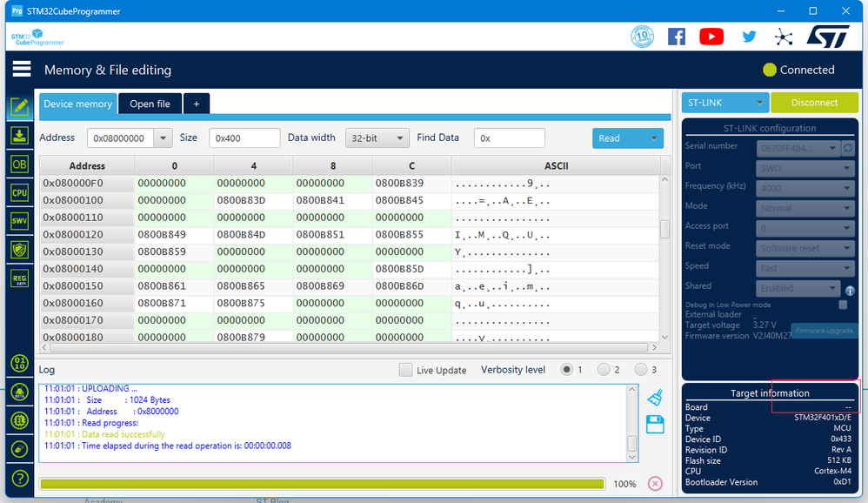Cancel the operation with the red X icon
Screen dimensions: 868x503
pyautogui.click(x=655, y=484)
